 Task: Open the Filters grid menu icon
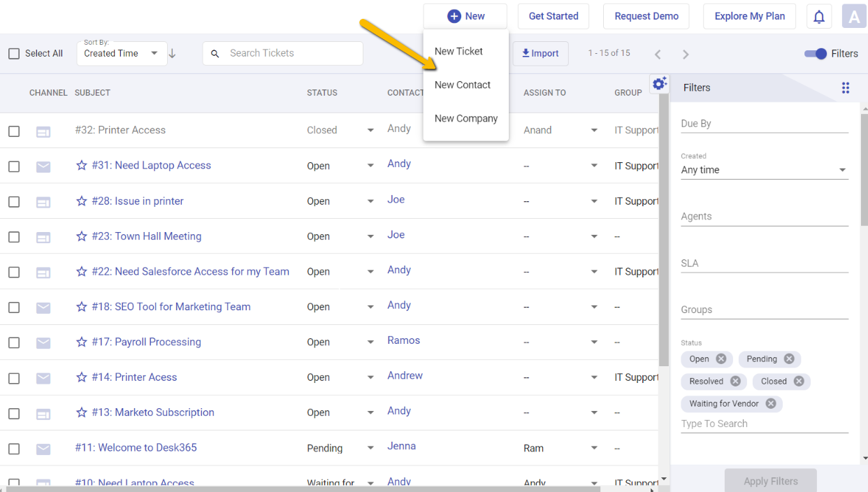(x=846, y=88)
